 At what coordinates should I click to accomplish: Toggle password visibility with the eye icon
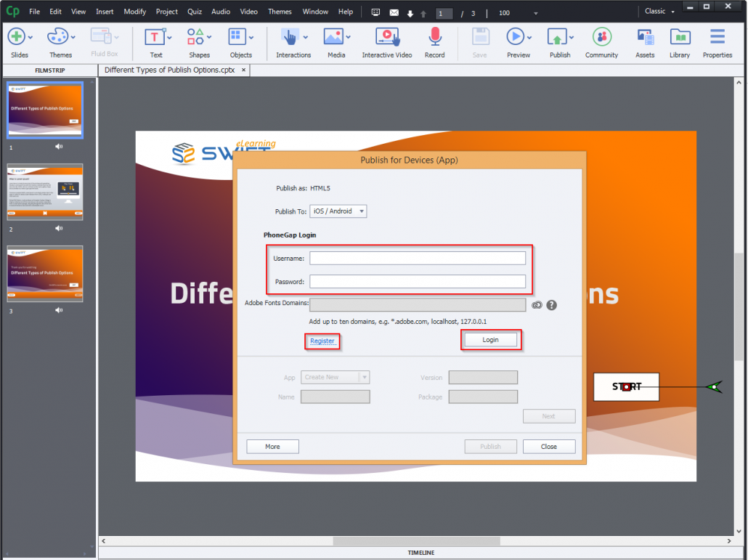click(x=537, y=305)
